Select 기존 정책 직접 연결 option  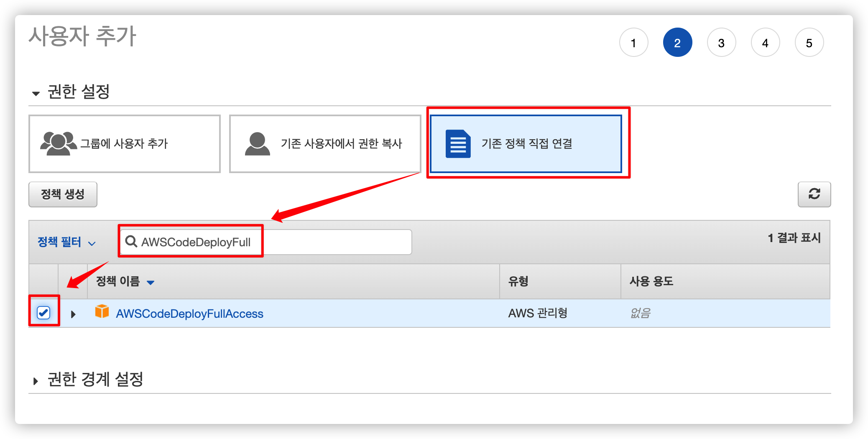click(526, 144)
